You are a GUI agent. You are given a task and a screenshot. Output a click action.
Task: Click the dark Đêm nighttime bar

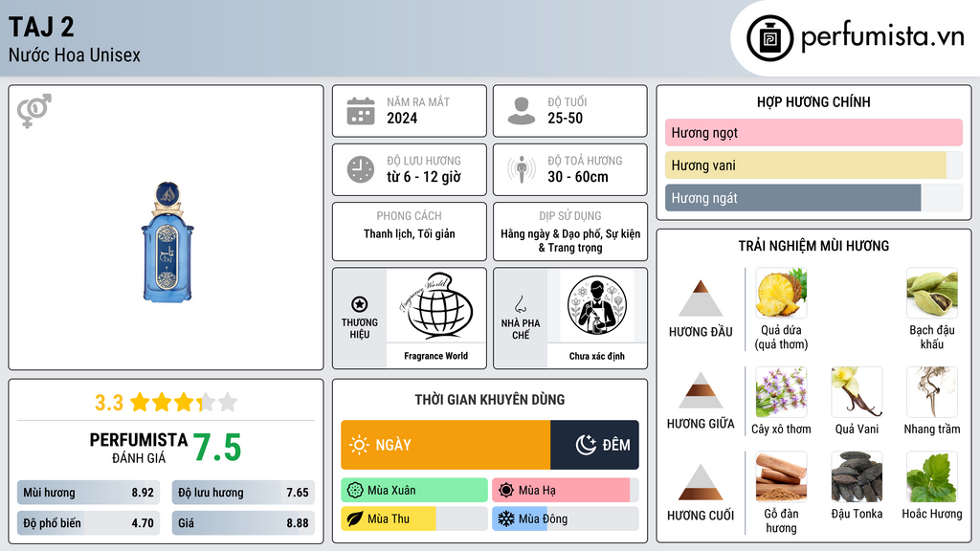pos(594,445)
